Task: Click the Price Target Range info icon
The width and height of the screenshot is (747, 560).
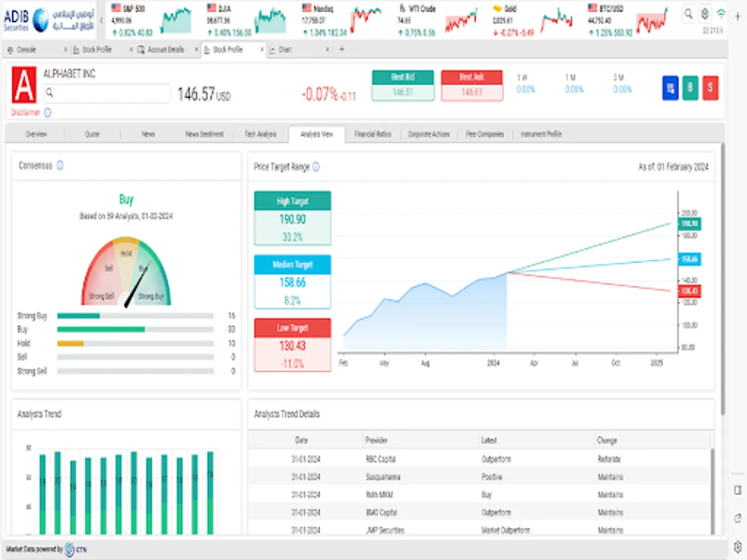Action: click(x=316, y=167)
